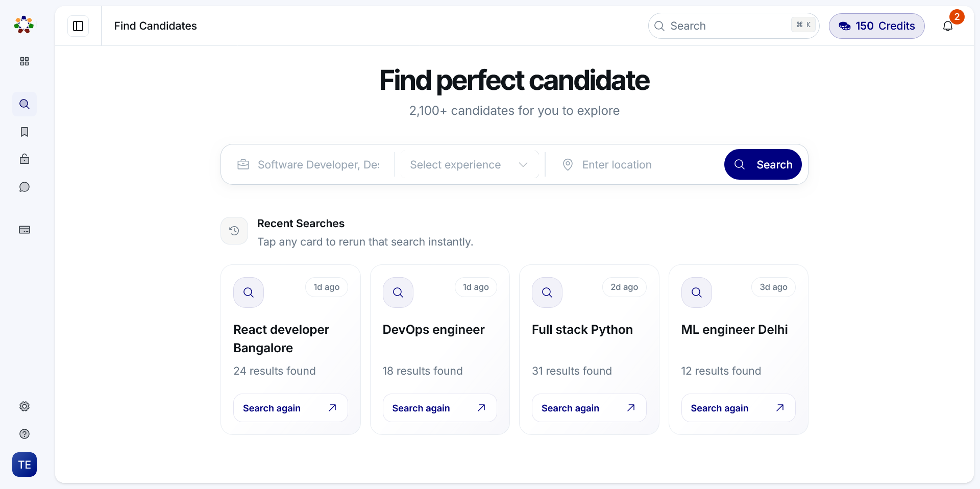The image size is (980, 489).
Task: Open settings using the gear icon
Action: click(24, 406)
